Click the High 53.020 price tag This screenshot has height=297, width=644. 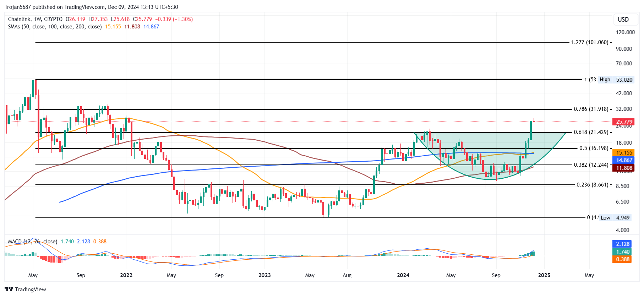(616, 80)
